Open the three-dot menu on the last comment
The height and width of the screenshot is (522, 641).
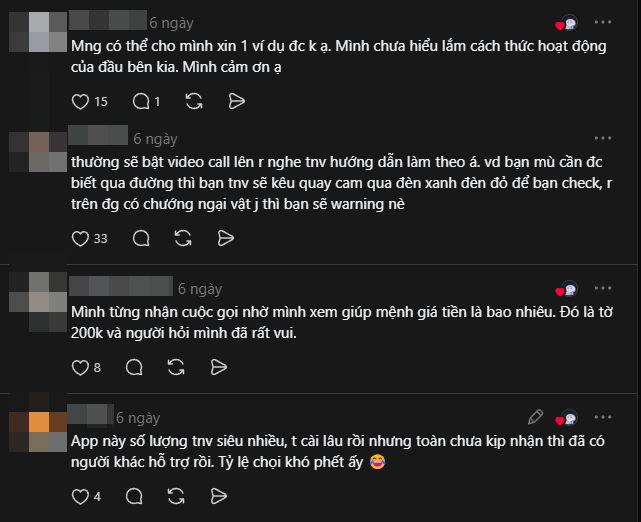(x=603, y=417)
